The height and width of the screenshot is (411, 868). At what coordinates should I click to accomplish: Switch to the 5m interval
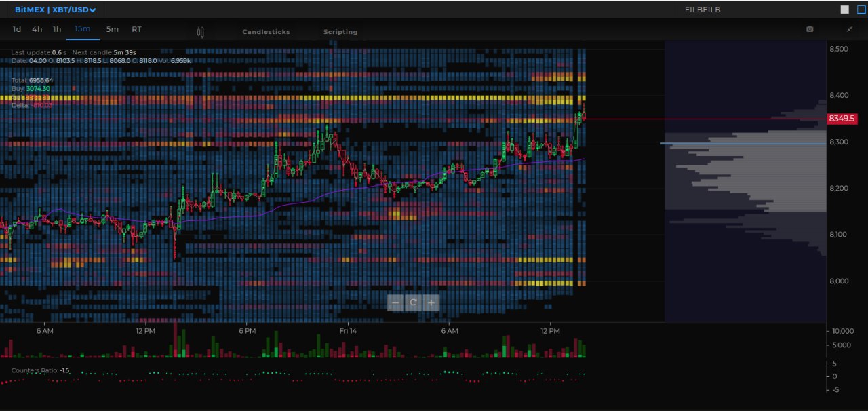click(112, 29)
